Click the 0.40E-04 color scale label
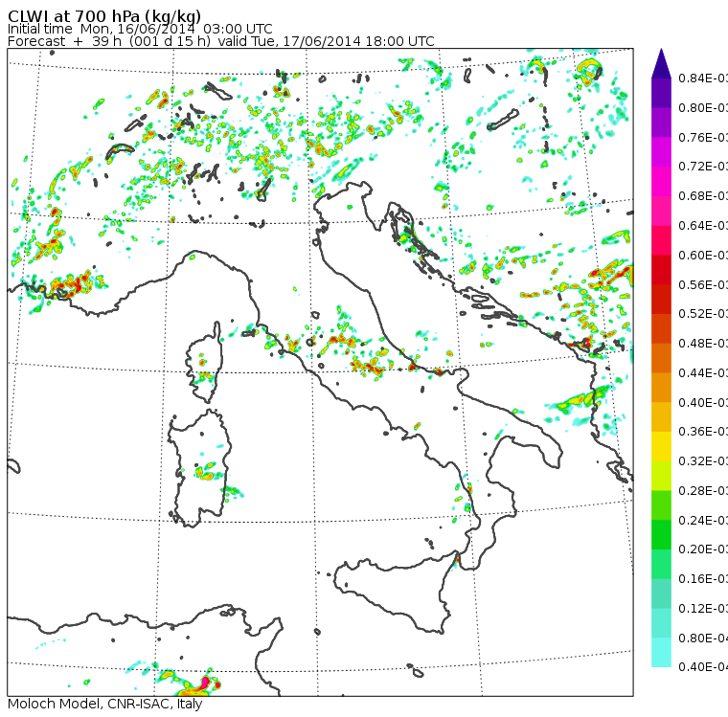Viewport: 728px width, 717px height. pyautogui.click(x=703, y=667)
